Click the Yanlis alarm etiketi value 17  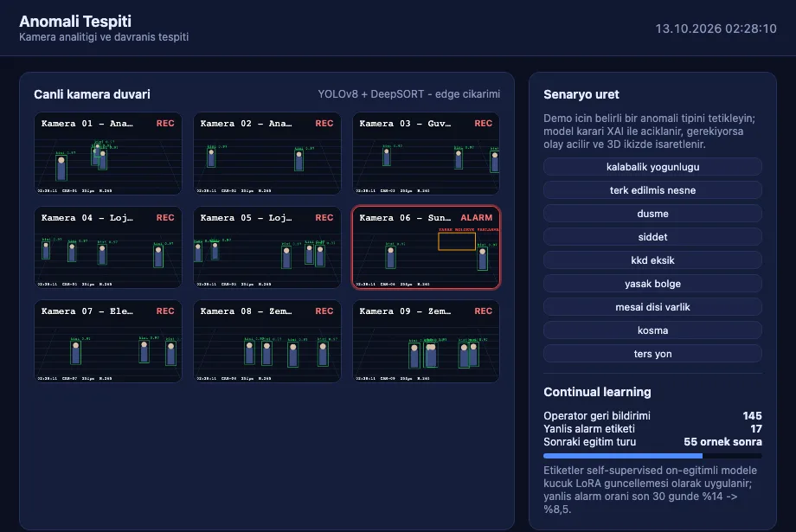[756, 429]
